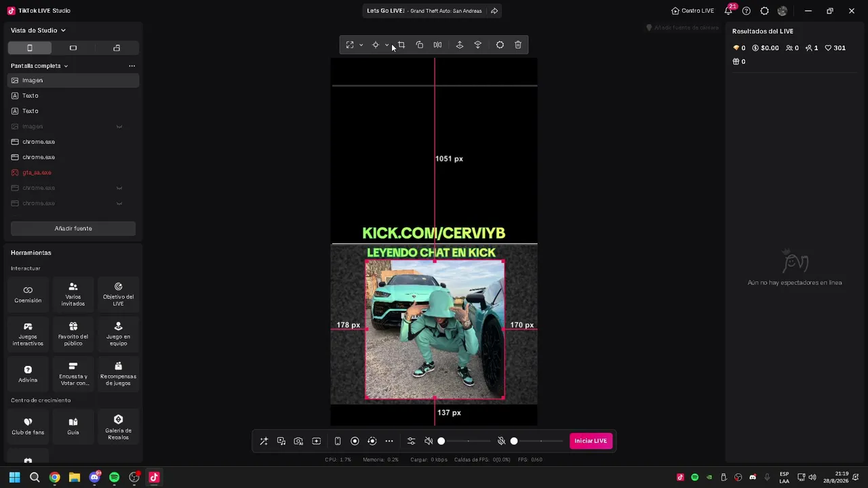Open the notifications bell
Screen dimensions: 868x488
[728, 11]
